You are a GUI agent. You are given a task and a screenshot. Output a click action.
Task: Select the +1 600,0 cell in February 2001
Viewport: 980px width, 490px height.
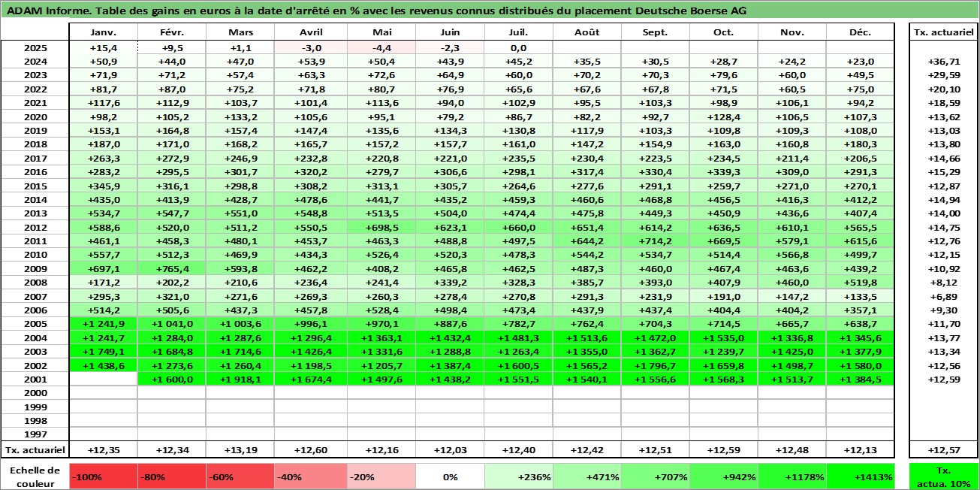pyautogui.click(x=172, y=380)
